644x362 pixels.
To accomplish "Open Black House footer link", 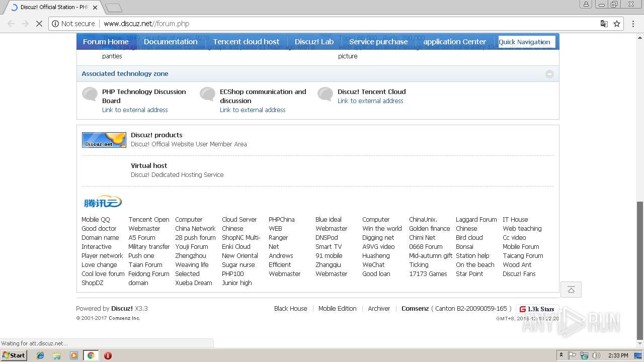I will point(290,309).
